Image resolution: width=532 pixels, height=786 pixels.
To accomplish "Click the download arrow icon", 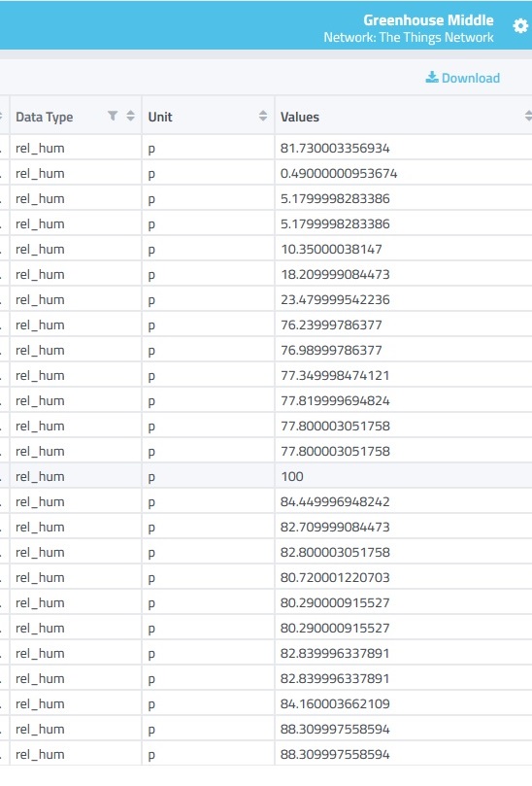I will 432,77.
